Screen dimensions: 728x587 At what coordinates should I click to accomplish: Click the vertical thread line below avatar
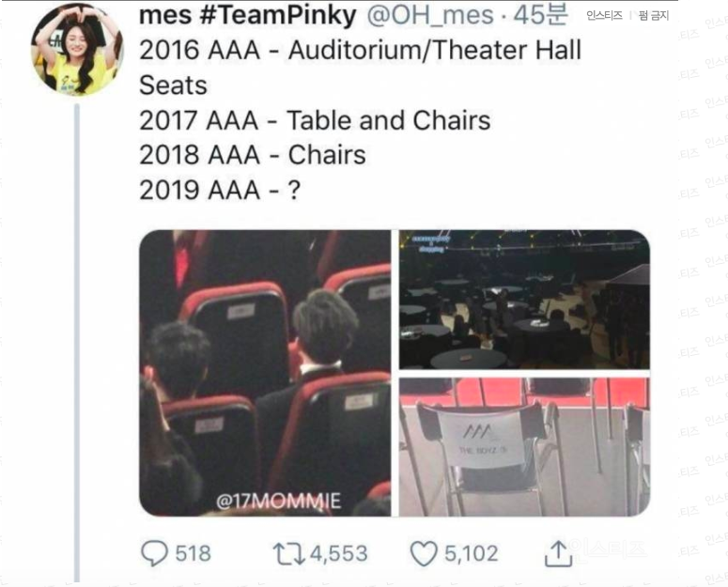pyautogui.click(x=77, y=343)
